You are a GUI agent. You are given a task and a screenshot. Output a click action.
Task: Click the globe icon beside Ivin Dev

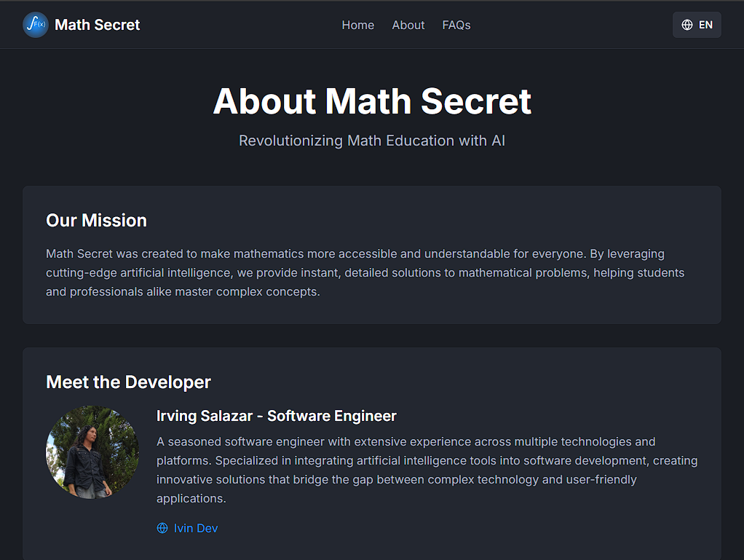[x=162, y=528]
